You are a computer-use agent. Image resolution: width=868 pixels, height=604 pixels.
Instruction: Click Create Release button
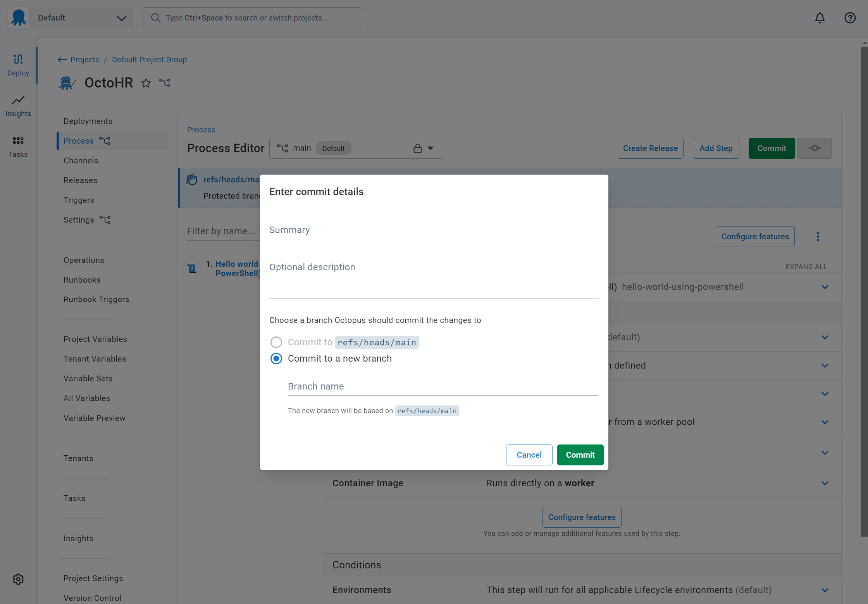coord(650,148)
